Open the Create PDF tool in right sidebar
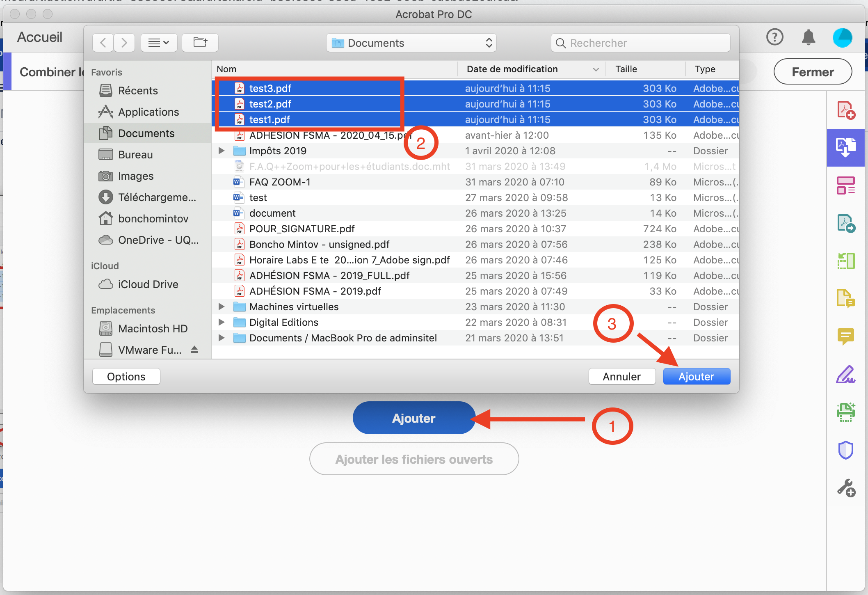This screenshot has width=868, height=595. click(x=846, y=110)
